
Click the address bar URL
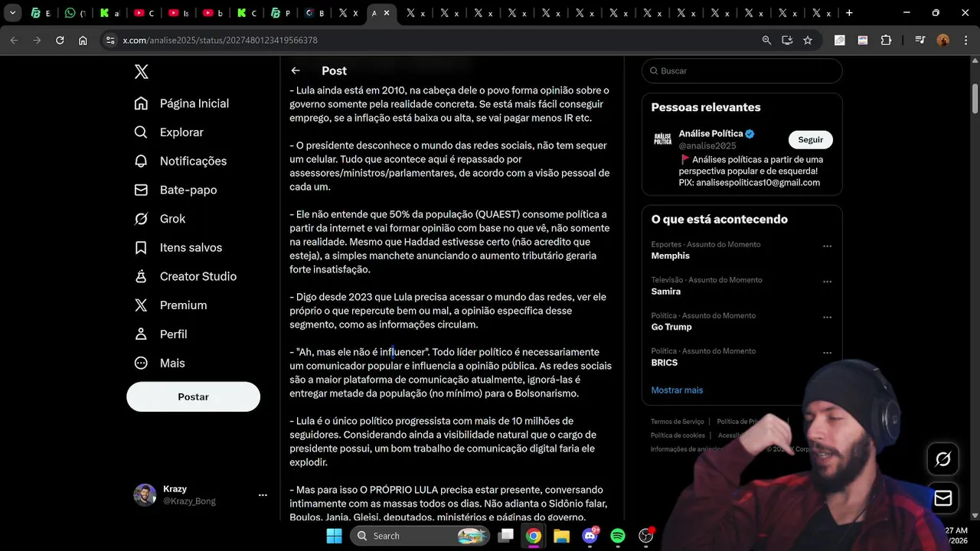(x=220, y=40)
